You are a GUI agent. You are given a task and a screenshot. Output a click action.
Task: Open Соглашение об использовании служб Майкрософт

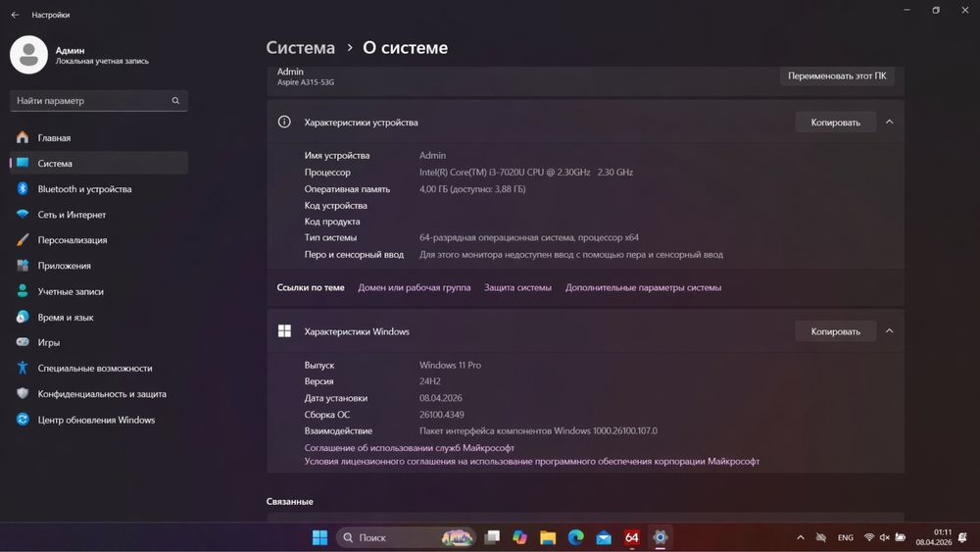tap(409, 448)
